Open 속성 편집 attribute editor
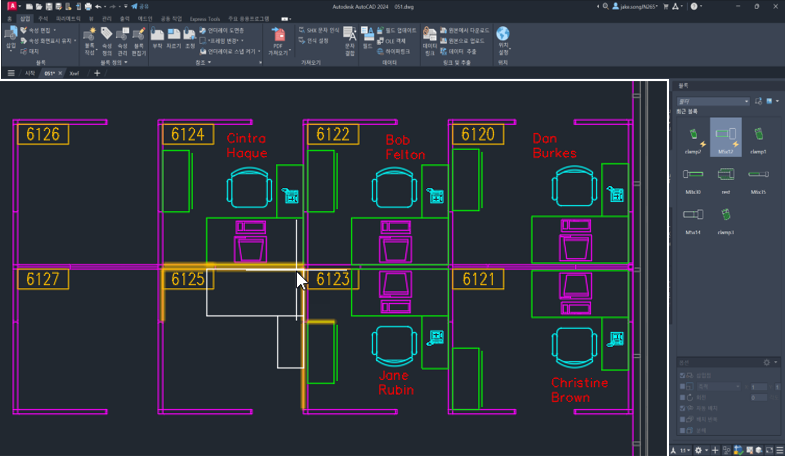 coord(38,31)
